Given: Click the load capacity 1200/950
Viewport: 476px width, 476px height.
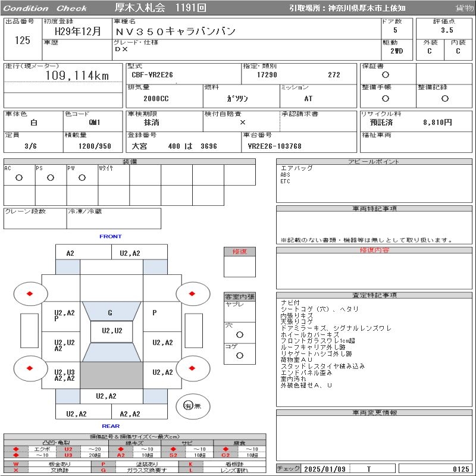Looking at the screenshot, I should (95, 146).
